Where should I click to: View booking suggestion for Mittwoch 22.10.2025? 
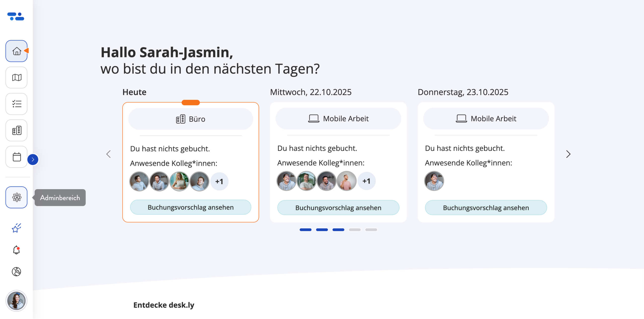tap(338, 208)
